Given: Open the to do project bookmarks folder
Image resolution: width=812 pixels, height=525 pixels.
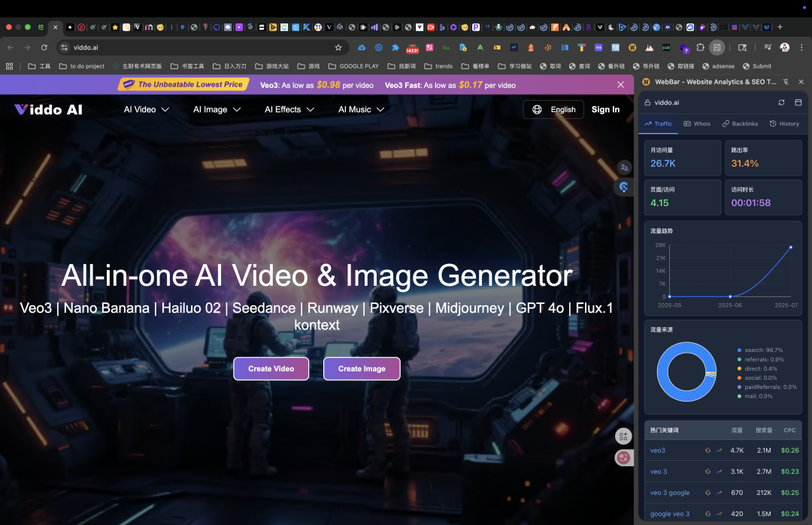Looking at the screenshot, I should pos(81,66).
